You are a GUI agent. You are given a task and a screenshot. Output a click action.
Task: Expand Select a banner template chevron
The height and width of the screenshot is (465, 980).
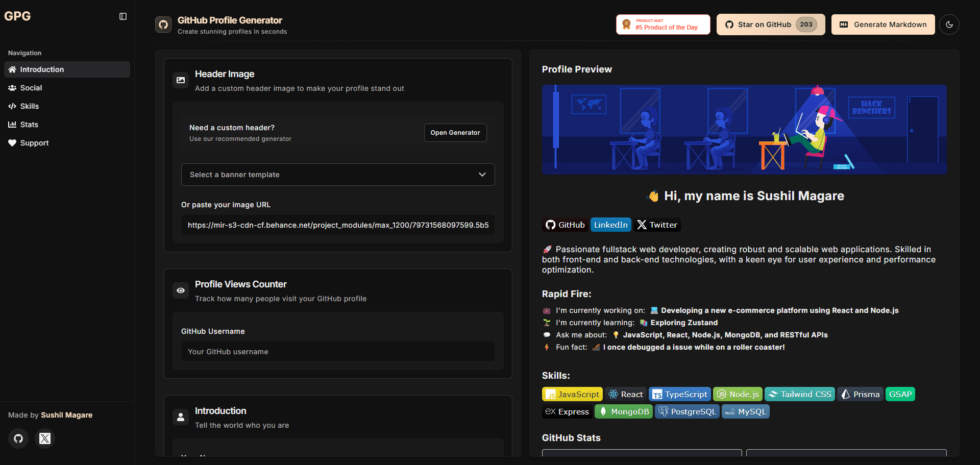(482, 175)
